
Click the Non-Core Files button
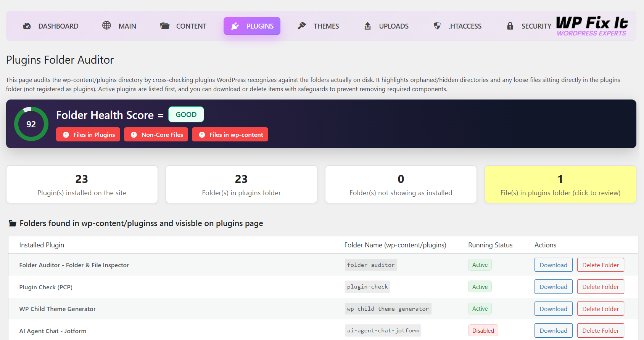(156, 135)
